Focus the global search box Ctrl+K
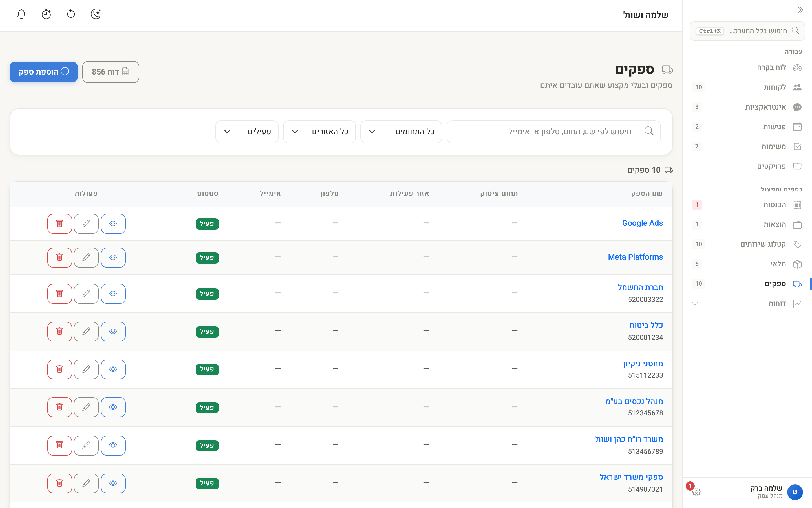Image resolution: width=812 pixels, height=508 pixels. pyautogui.click(x=747, y=31)
